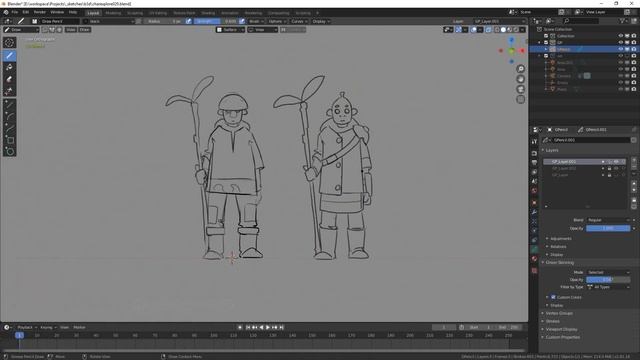This screenshot has height=360, width=640.
Task: Click the Strength slider in header
Action: [216, 21]
